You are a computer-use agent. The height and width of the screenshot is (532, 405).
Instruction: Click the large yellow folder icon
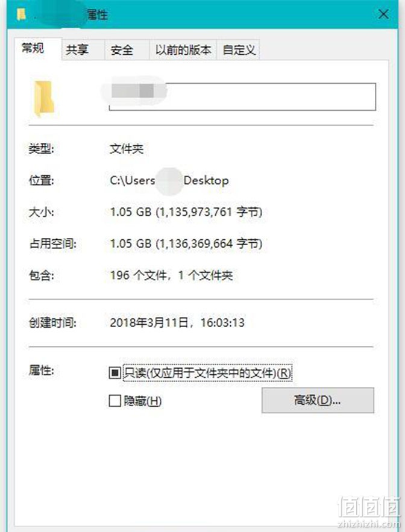pos(44,98)
